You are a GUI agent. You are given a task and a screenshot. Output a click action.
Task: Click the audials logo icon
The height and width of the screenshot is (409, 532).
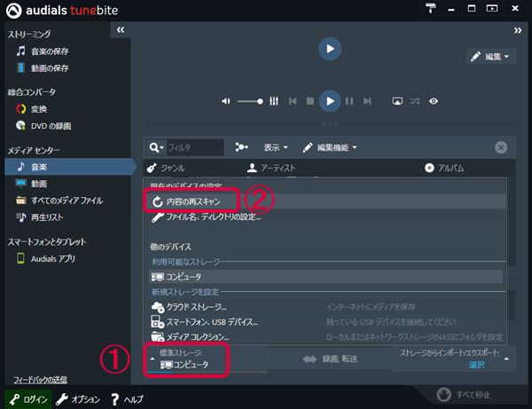14,11
